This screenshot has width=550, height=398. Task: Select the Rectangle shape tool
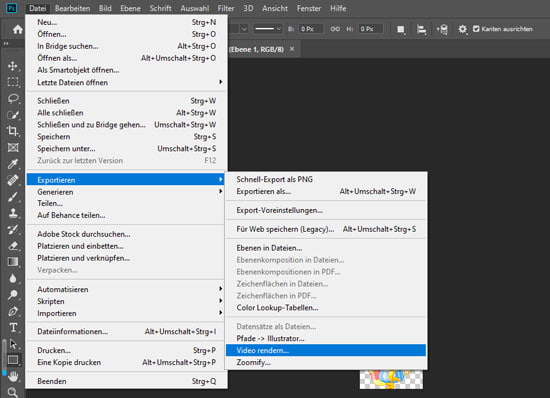tap(13, 360)
